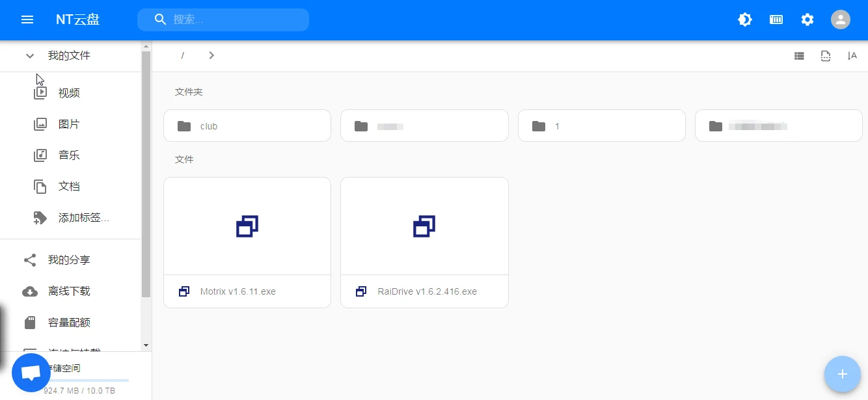Screen dimensions: 868x400
Task: Select the Motrix v1.6.11.exe file thumbnail
Action: [247, 226]
